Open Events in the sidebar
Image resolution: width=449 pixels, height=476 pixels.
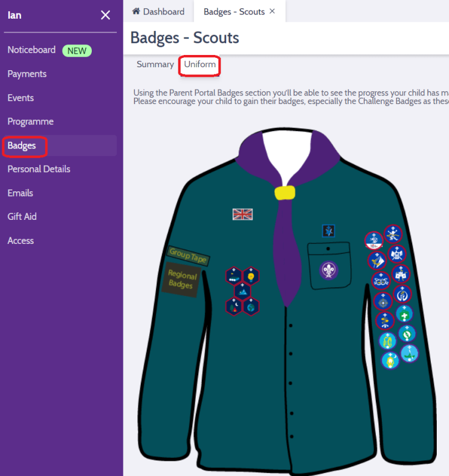20,98
